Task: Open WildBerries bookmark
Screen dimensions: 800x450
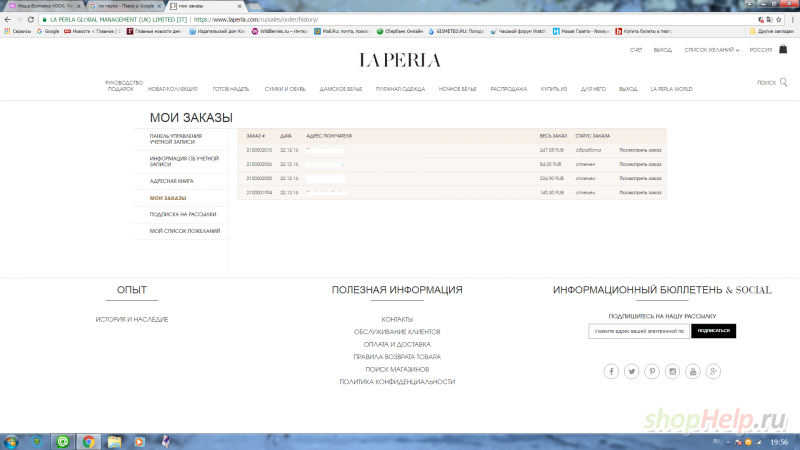Action: (280, 31)
